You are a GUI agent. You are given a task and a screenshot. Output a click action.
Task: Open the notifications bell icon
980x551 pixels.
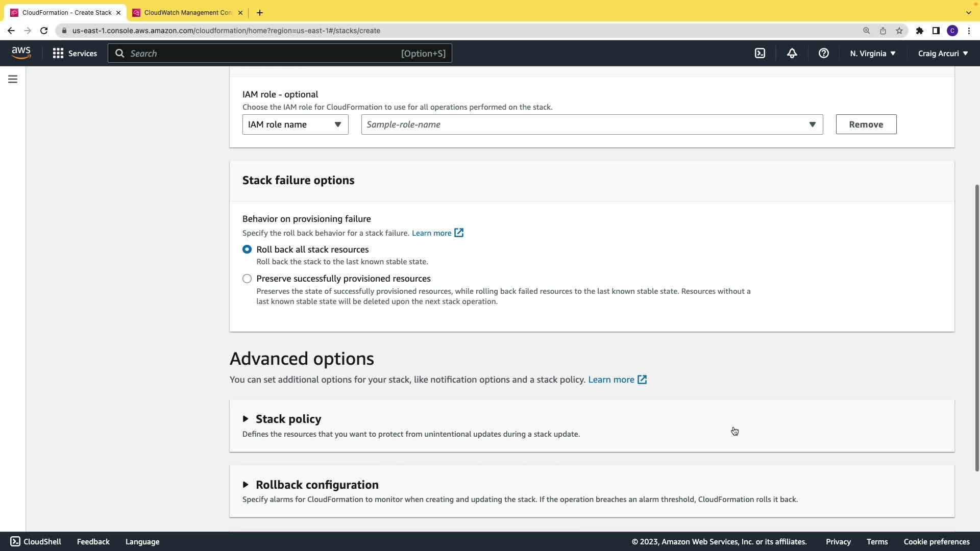792,53
